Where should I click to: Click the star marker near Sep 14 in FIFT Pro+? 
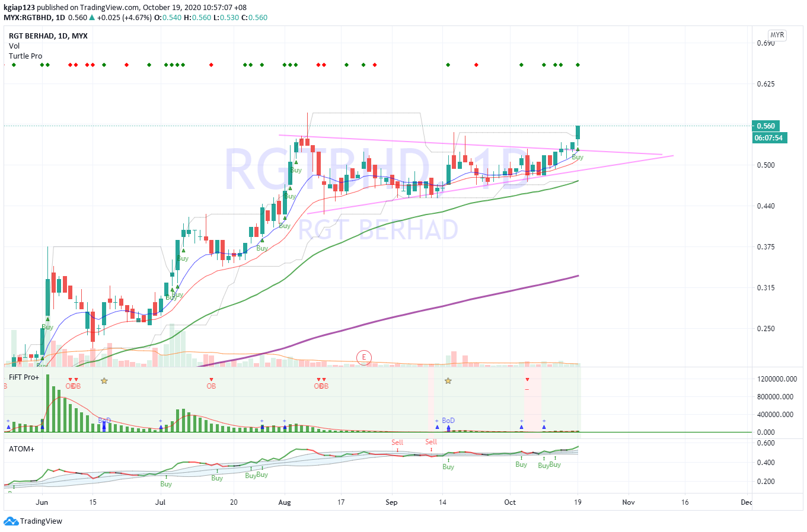pyautogui.click(x=448, y=381)
